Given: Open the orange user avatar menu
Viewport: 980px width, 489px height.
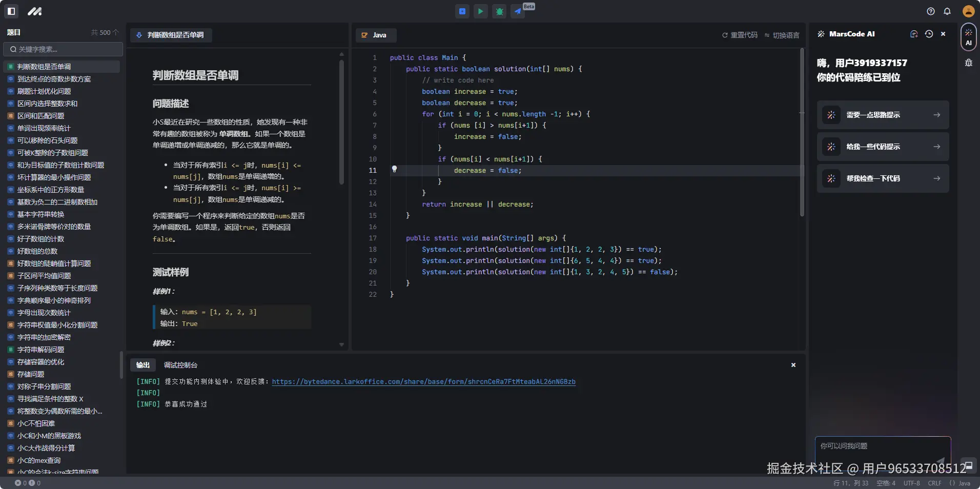Looking at the screenshot, I should [x=968, y=11].
